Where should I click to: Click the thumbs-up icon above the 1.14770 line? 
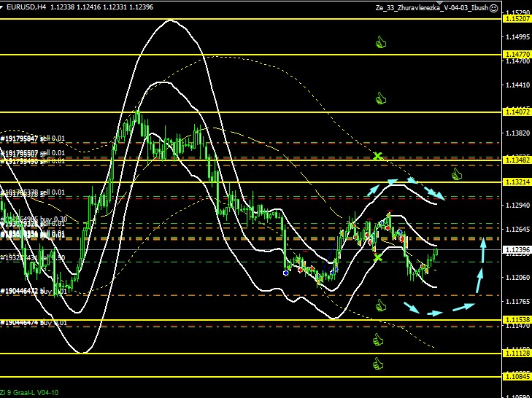[379, 43]
